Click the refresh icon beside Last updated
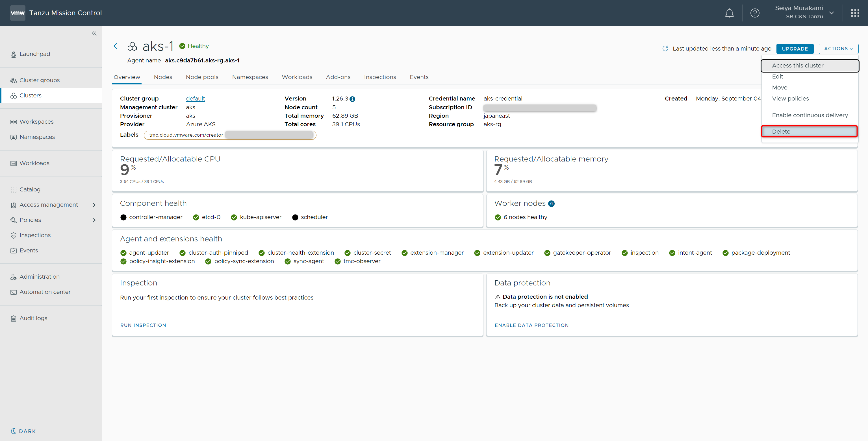This screenshot has width=868, height=441. click(665, 49)
